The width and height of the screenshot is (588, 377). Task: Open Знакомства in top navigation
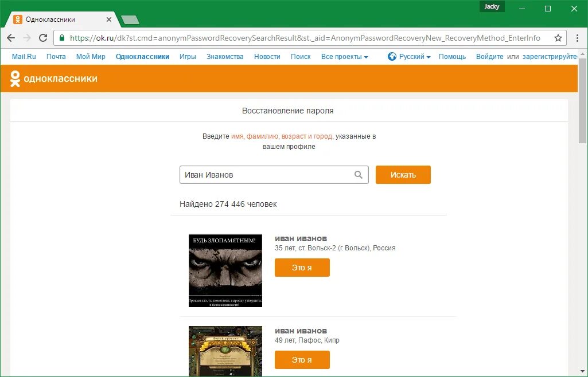pyautogui.click(x=225, y=57)
